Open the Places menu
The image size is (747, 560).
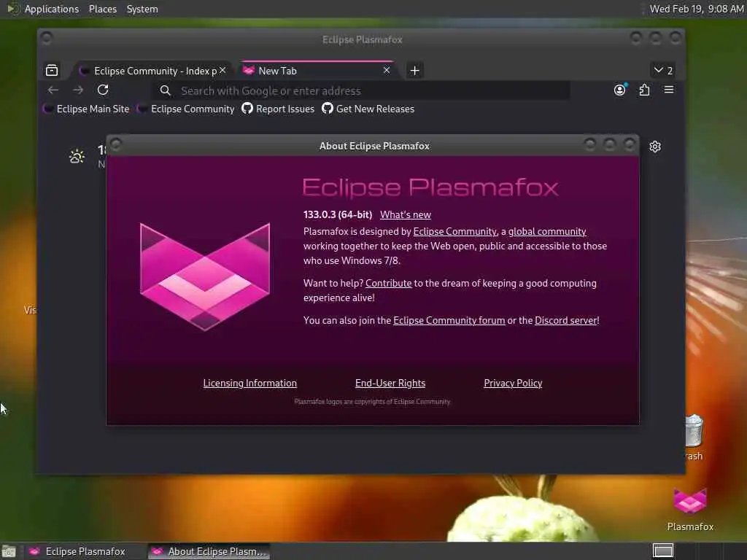102,9
